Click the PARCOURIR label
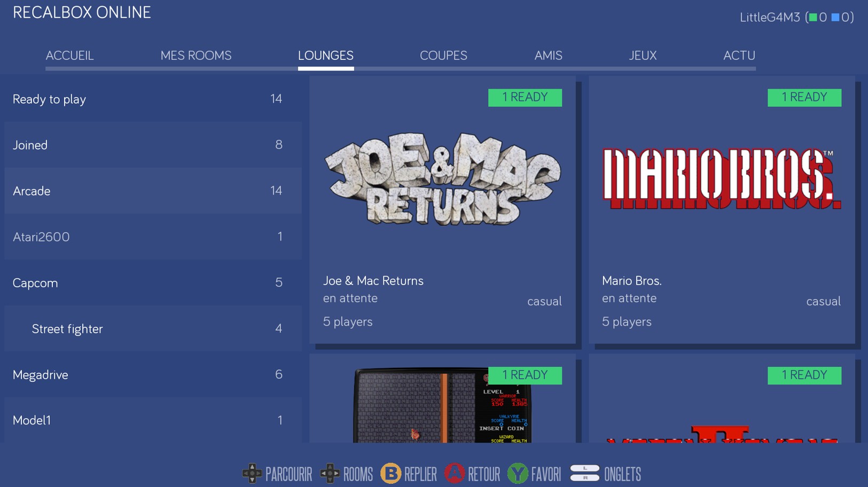Viewport: 868px width, 487px height. click(x=288, y=474)
